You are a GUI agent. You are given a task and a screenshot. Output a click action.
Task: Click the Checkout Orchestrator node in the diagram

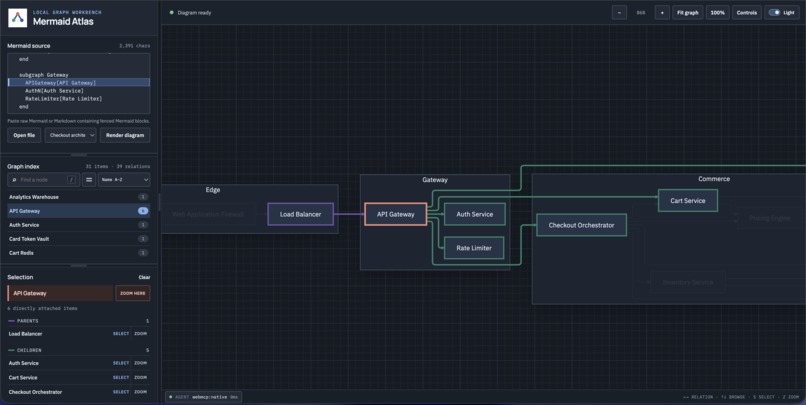[581, 225]
